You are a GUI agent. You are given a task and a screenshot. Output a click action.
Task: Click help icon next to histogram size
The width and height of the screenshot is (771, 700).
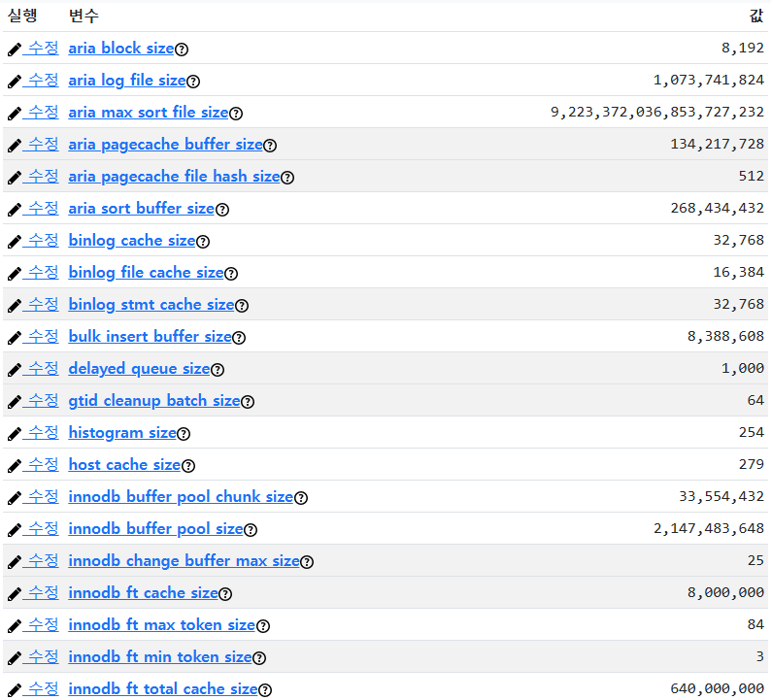point(184,434)
